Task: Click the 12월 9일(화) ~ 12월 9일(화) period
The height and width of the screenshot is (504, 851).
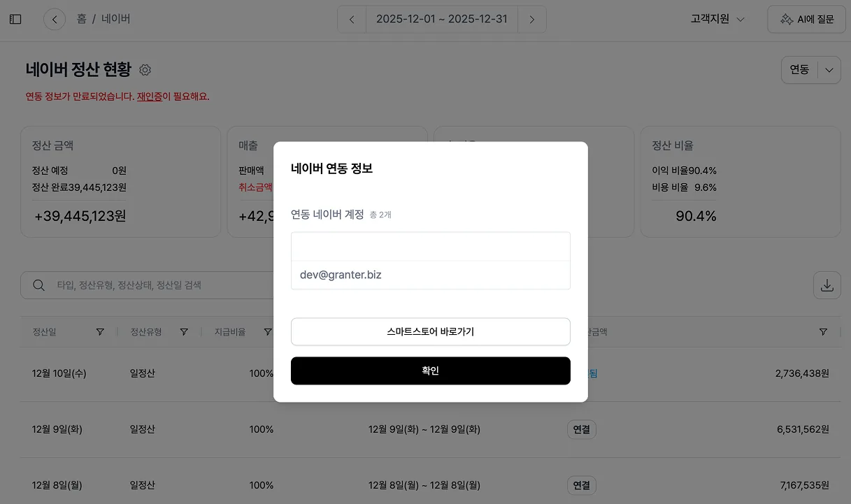Action: point(424,429)
